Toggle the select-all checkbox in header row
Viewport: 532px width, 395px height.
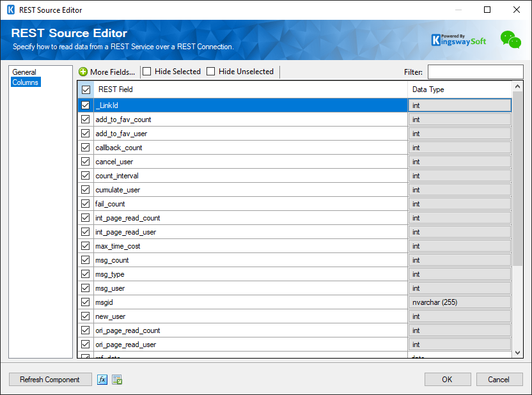(x=86, y=89)
